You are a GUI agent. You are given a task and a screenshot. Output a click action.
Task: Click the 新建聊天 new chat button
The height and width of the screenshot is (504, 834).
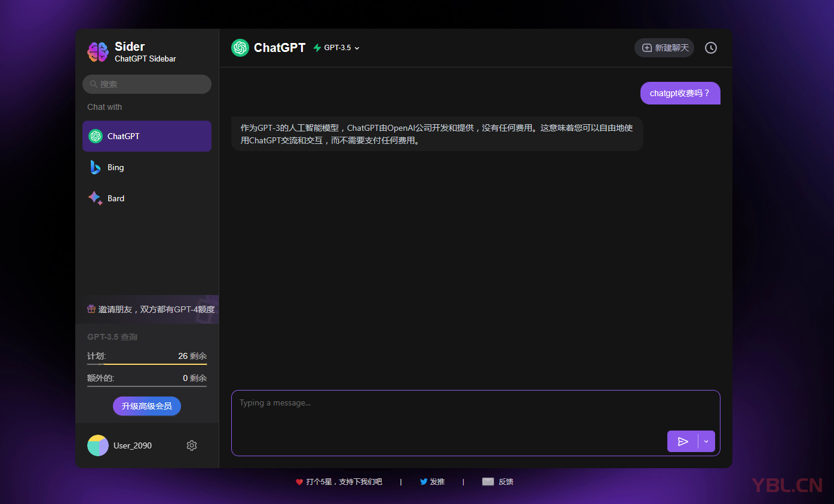[x=664, y=48]
